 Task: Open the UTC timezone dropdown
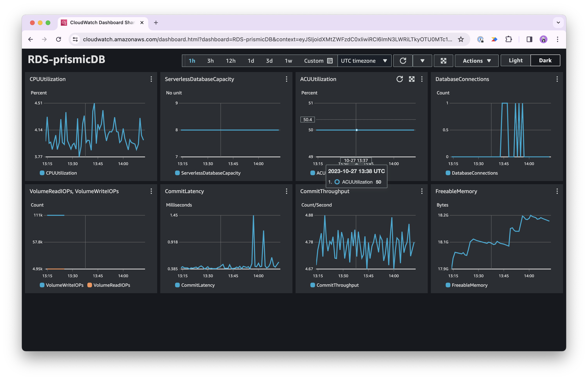(x=364, y=61)
